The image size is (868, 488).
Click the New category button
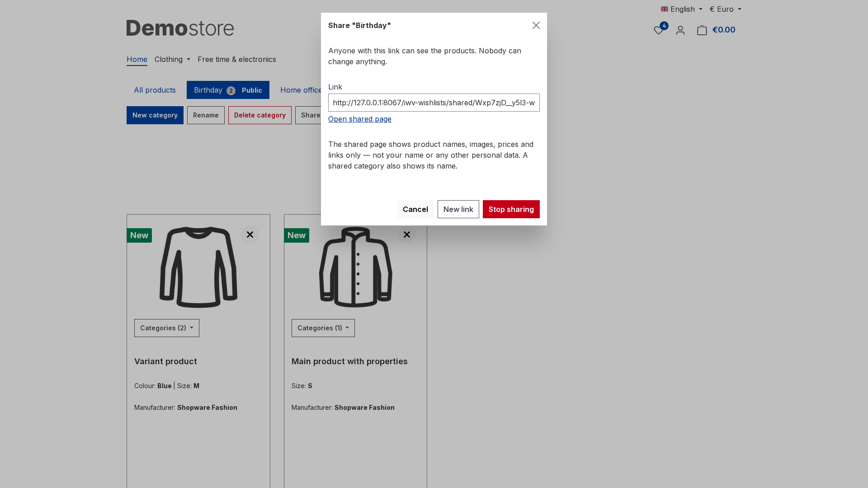click(x=155, y=115)
